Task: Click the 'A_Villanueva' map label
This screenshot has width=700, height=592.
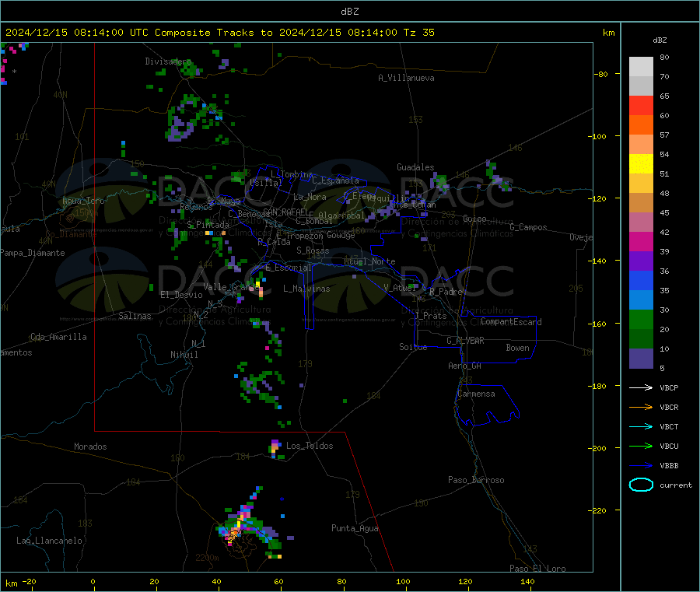Action: 406,78
